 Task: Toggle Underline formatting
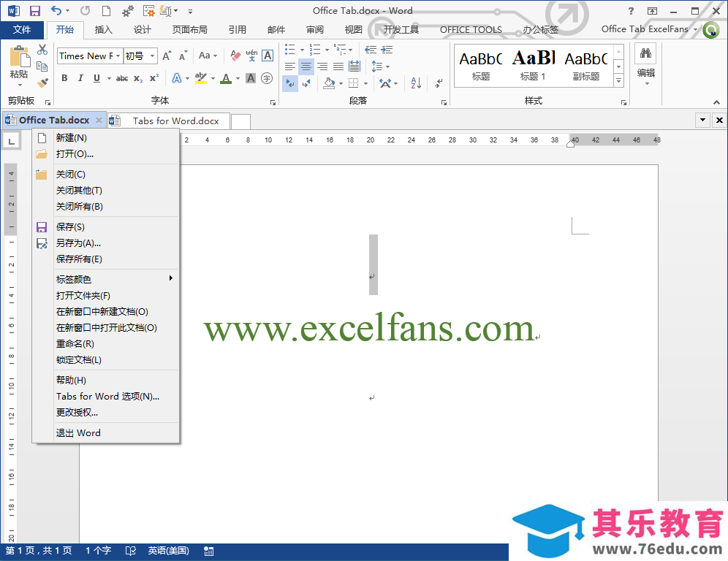pos(96,78)
